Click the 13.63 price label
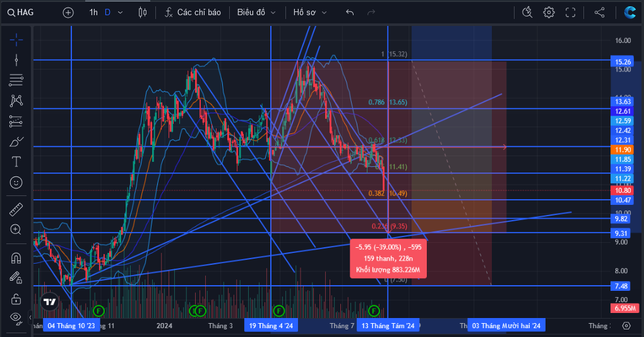The image size is (644, 337). pos(623,102)
